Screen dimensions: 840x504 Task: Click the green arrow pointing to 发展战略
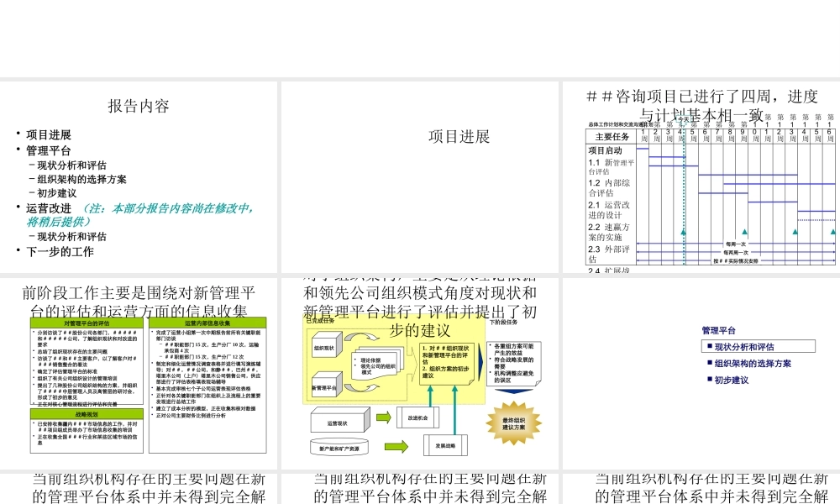(396, 445)
